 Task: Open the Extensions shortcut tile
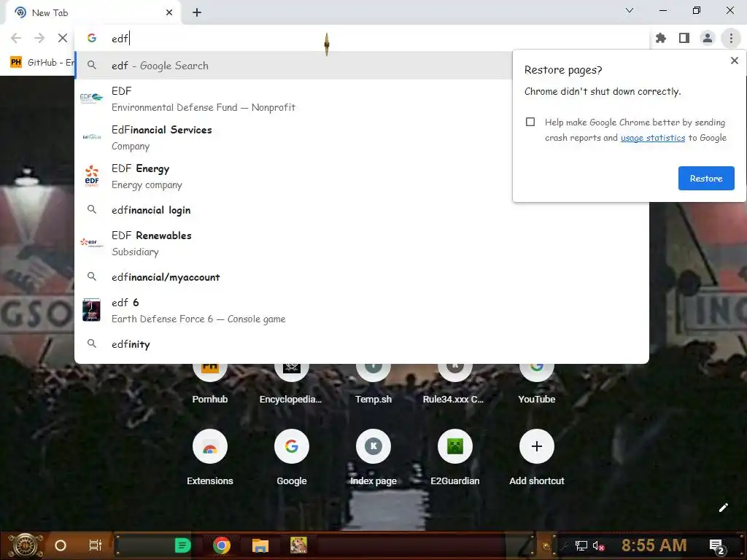(x=209, y=456)
